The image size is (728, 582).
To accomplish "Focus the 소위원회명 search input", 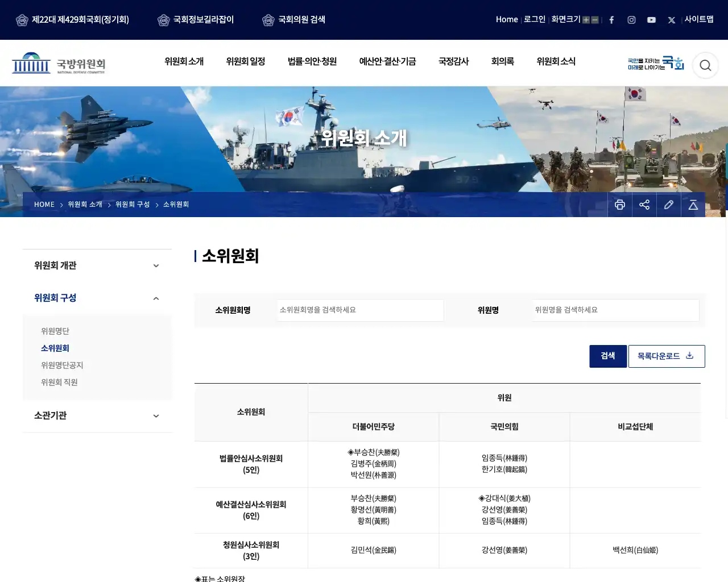I will click(360, 310).
